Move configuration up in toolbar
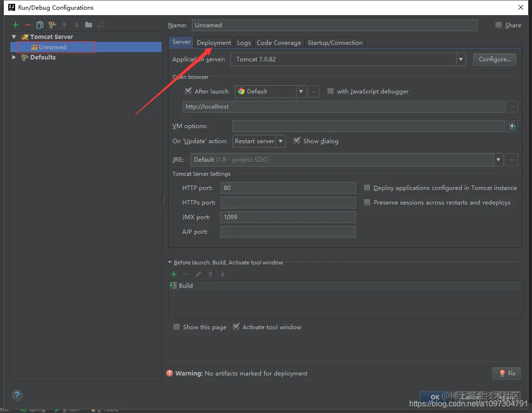 (64, 25)
